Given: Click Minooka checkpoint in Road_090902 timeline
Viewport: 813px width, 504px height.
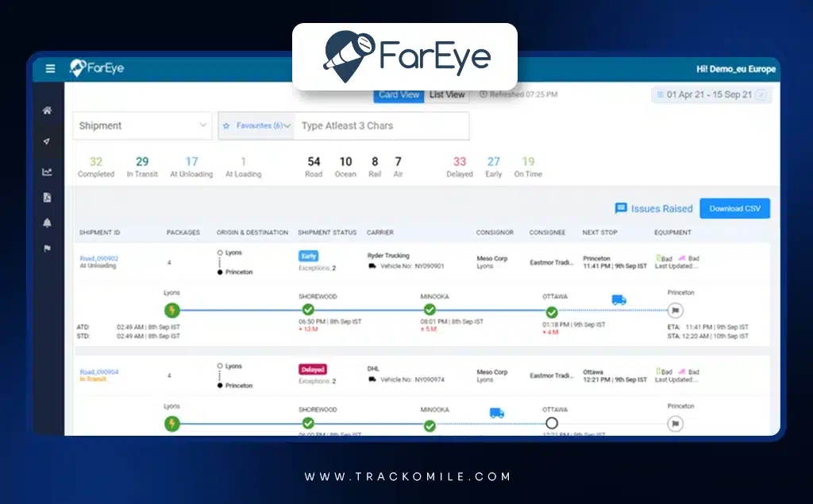Looking at the screenshot, I should pos(430,310).
